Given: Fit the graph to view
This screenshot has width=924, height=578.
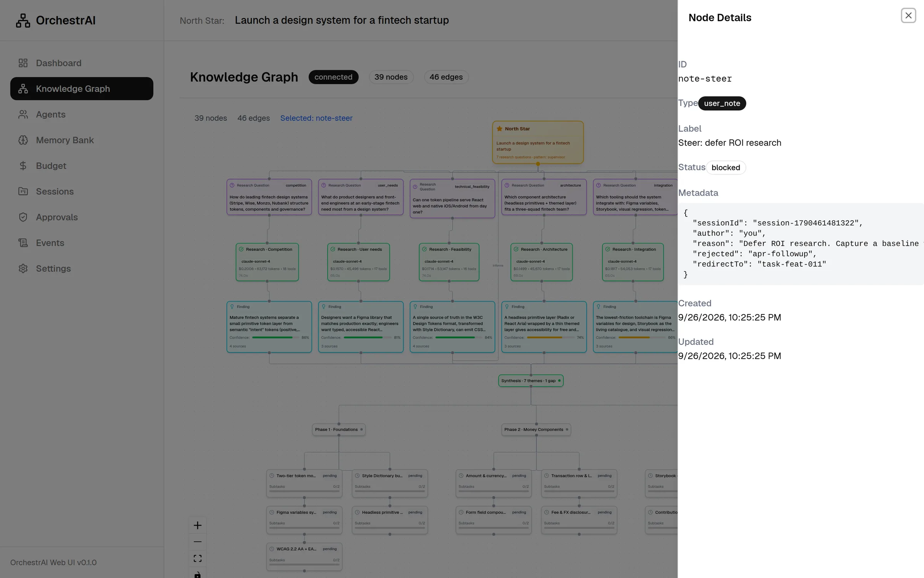Looking at the screenshot, I should pyautogui.click(x=198, y=558).
